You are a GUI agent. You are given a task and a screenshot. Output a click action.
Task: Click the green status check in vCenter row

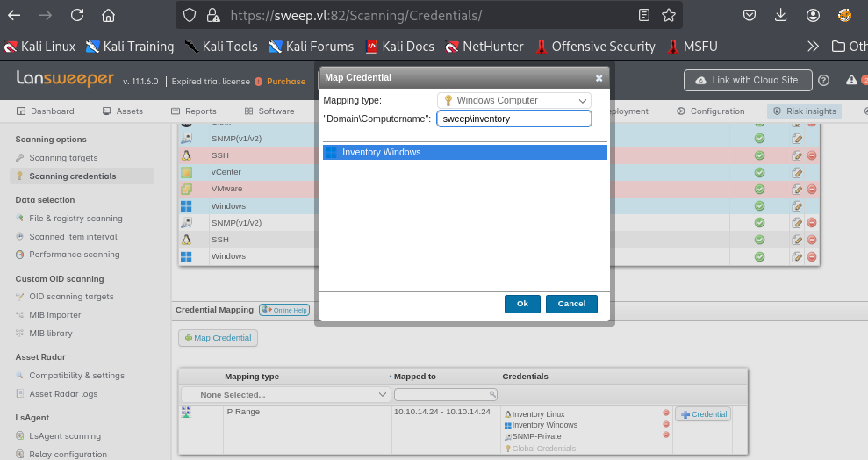coord(759,172)
